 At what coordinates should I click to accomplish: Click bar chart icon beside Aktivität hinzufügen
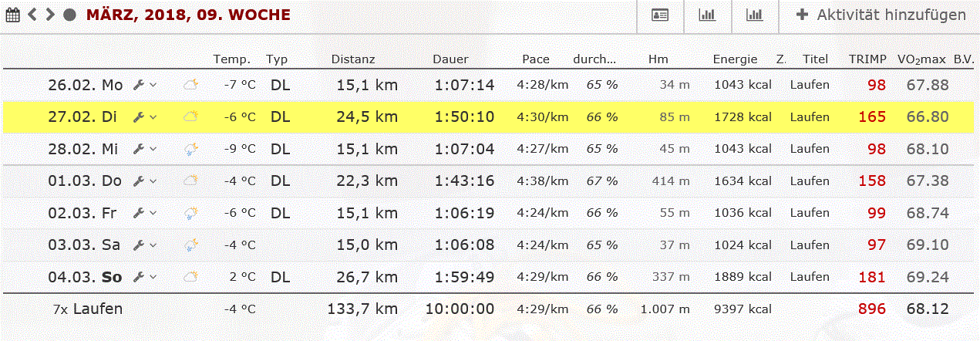[754, 15]
